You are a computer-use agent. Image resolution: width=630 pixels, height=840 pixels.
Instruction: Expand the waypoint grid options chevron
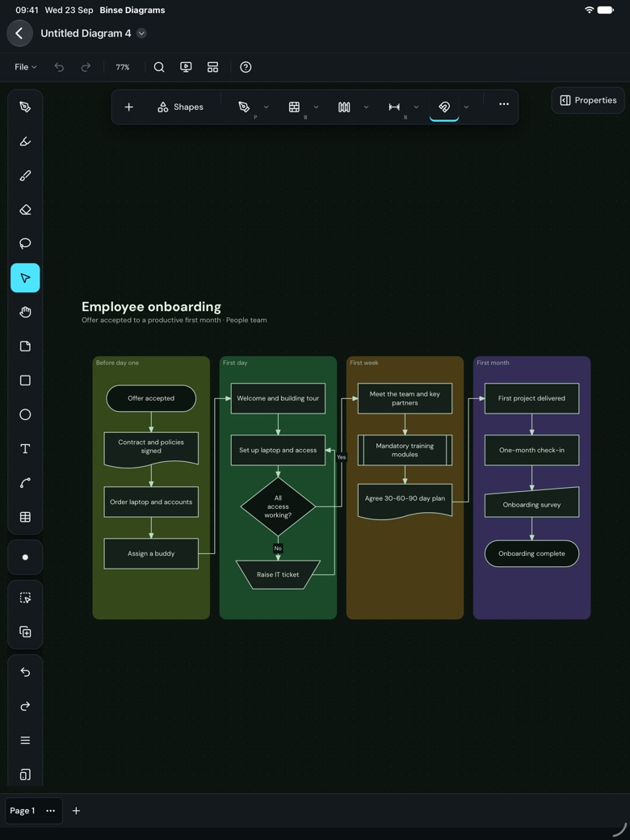316,107
